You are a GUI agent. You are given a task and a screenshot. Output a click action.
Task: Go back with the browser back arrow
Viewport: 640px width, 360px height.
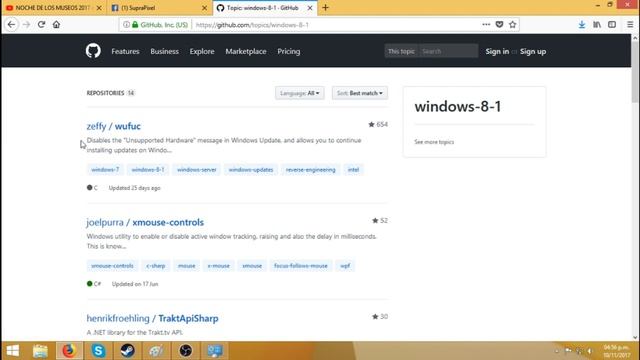[11, 24]
